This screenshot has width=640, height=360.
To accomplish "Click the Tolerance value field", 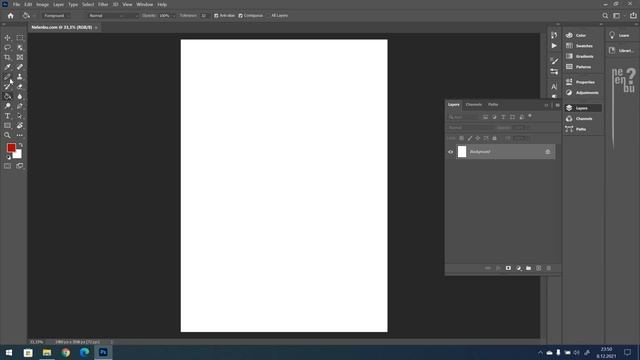I will (203, 16).
